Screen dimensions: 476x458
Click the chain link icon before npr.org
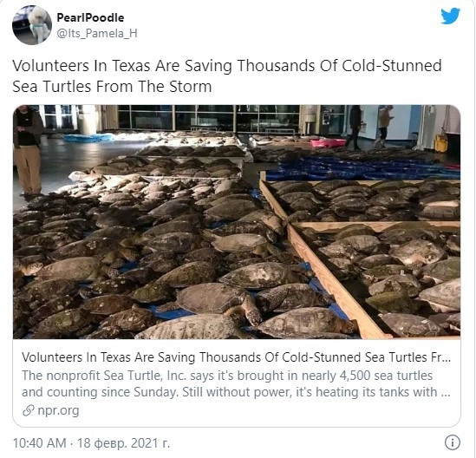29,410
